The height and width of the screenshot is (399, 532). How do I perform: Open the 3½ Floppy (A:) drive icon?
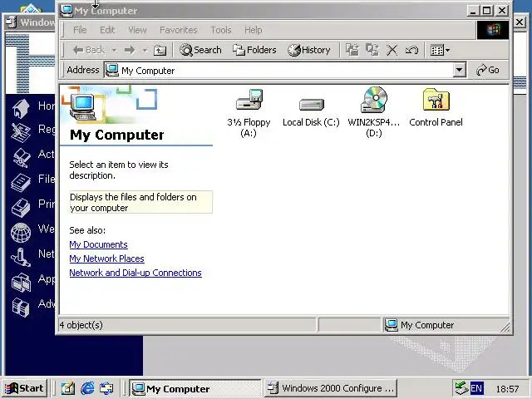[249, 100]
